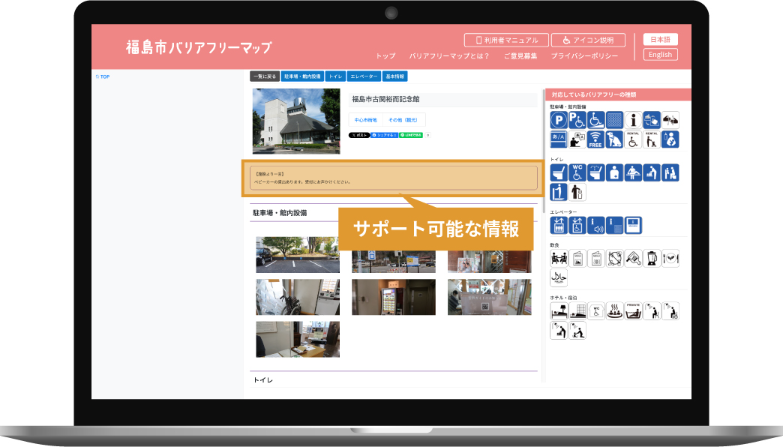Click the first plain toilet icon
The width and height of the screenshot is (783, 447).
tap(558, 173)
